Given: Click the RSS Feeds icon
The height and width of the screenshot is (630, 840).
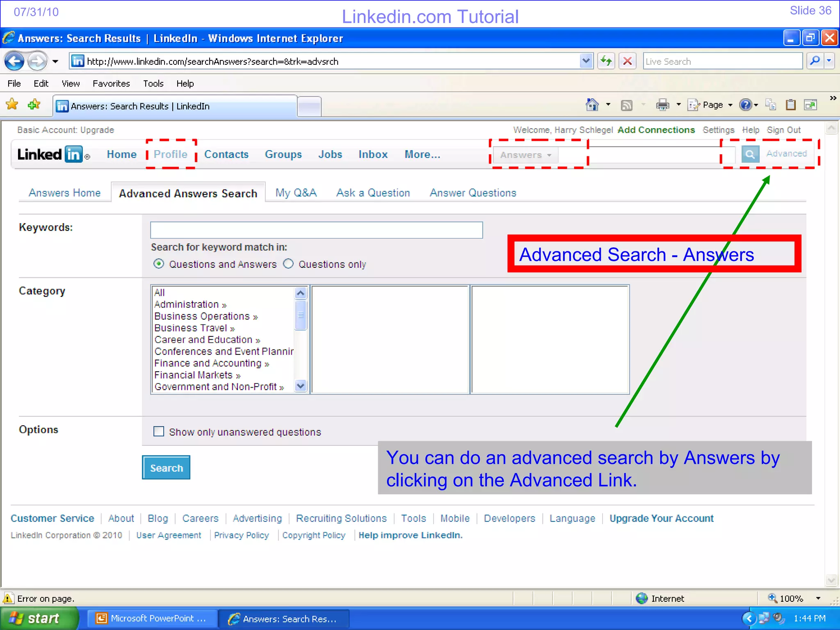Looking at the screenshot, I should 626,105.
